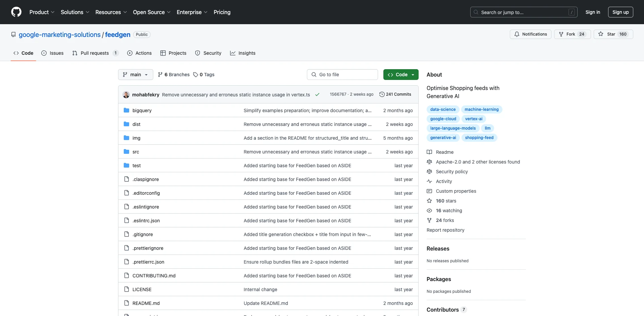Open the Product dropdown menu
Screen dimensions: 644x316
click(x=42, y=12)
